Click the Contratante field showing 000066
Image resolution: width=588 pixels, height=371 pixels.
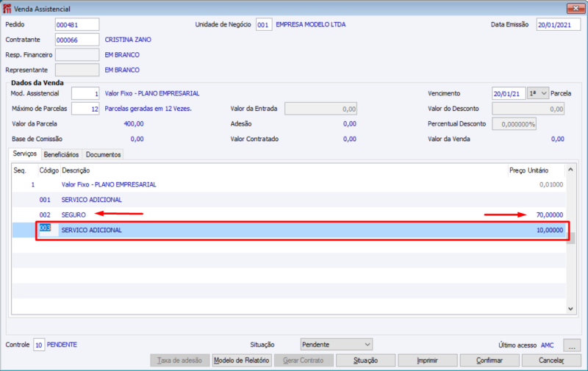(x=77, y=40)
